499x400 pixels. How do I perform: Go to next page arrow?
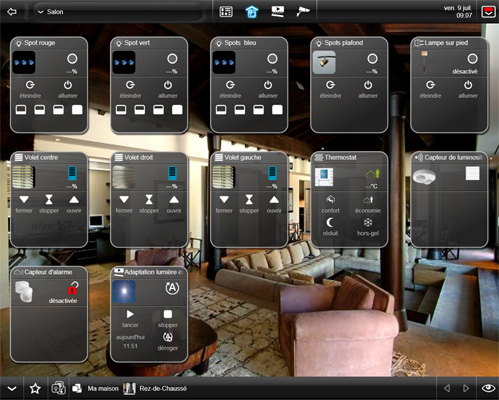pyautogui.click(x=466, y=388)
